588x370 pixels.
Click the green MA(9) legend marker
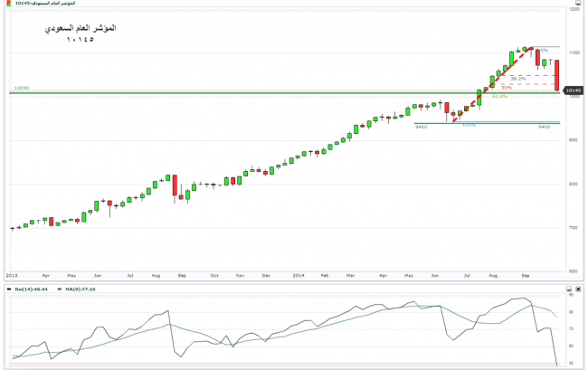point(59,289)
